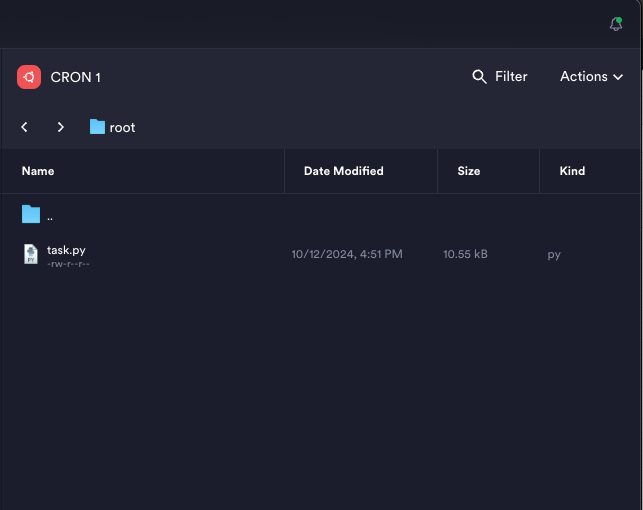Go back with the left arrow

25,127
